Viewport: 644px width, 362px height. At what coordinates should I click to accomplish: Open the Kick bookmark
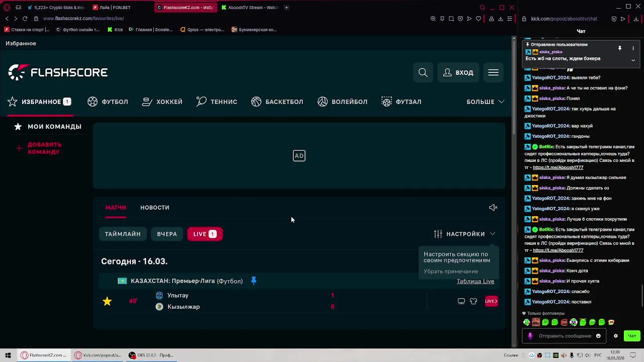(115, 30)
